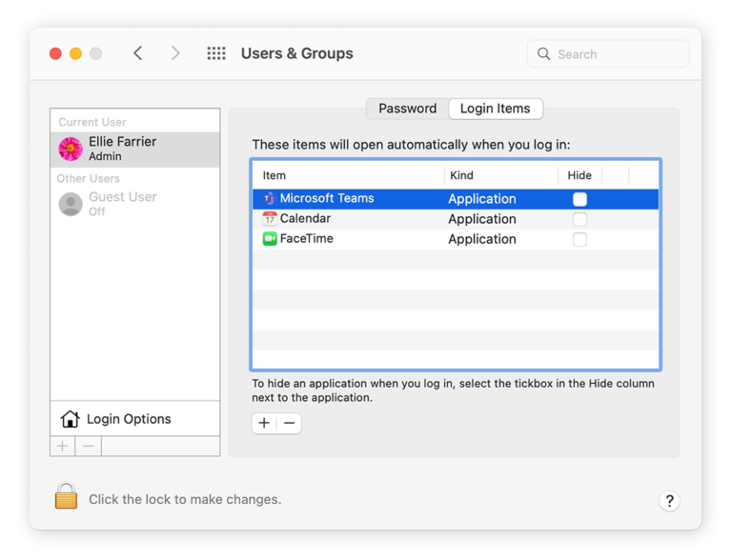Image resolution: width=732 pixels, height=560 pixels.
Task: Switch to the Password tab
Action: click(408, 109)
